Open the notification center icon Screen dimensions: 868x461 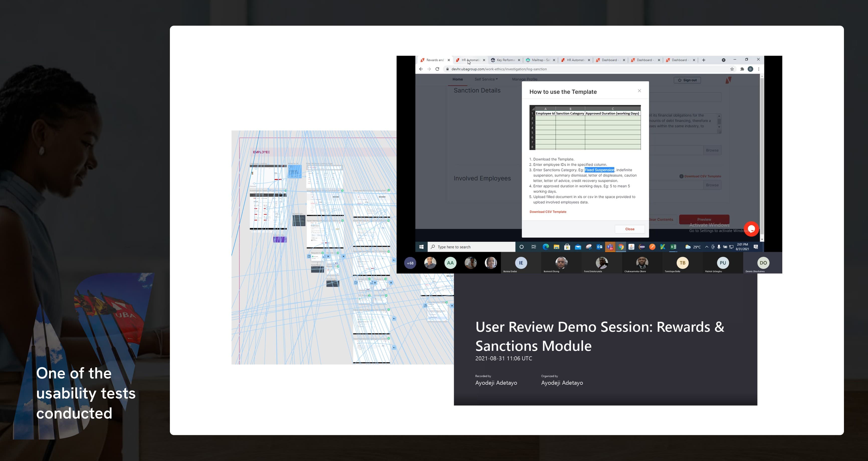pos(756,247)
